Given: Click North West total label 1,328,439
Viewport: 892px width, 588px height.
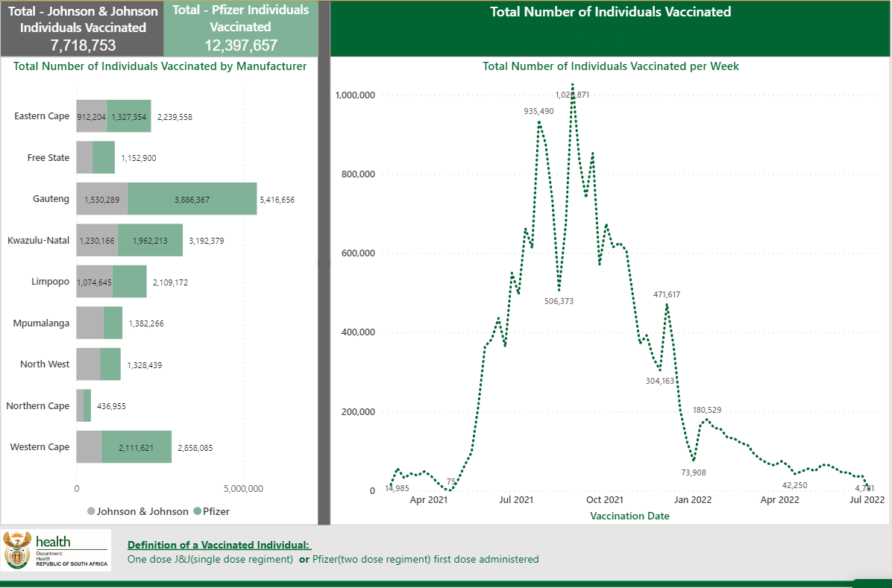Looking at the screenshot, I should [145, 365].
